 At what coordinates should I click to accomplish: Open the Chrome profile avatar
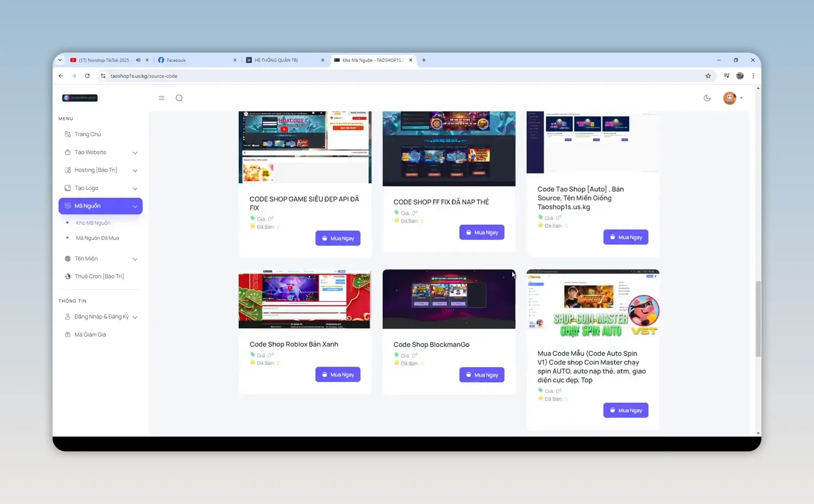click(740, 76)
